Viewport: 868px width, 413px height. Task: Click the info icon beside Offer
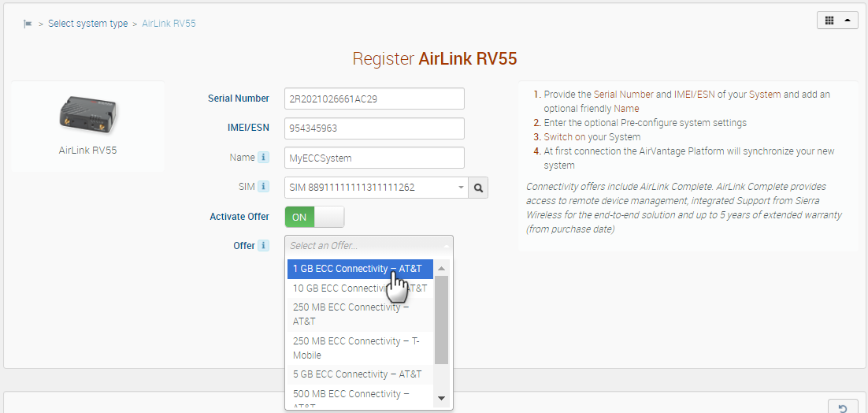point(264,246)
